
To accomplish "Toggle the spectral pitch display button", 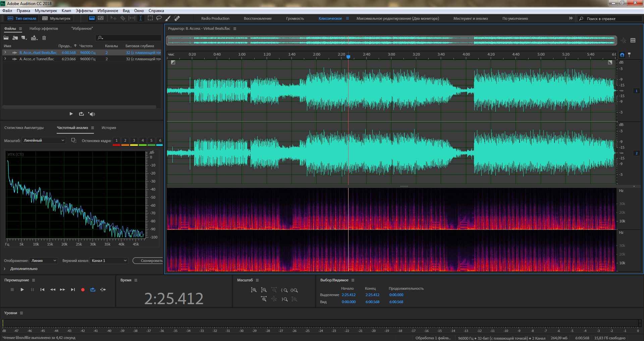I will [101, 18].
